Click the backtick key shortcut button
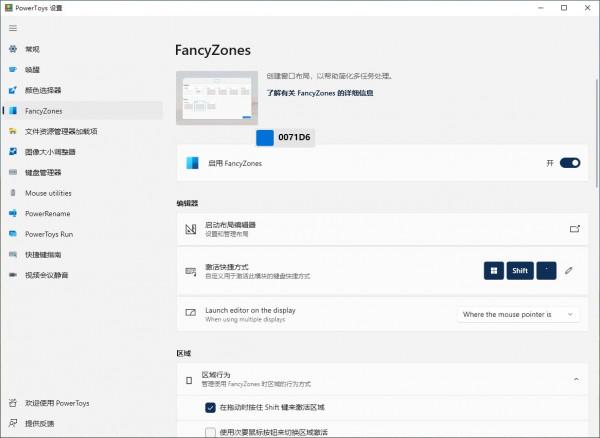 546,271
